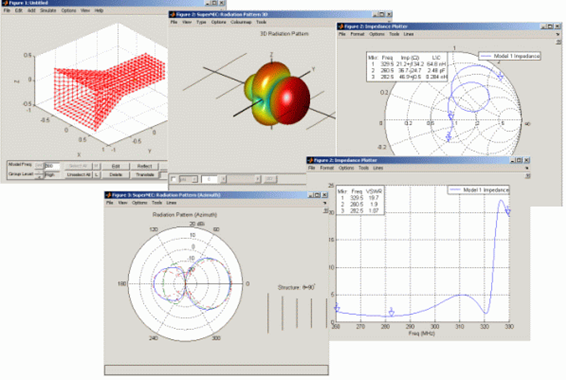Click the marker triangle on the Smith chart upper loop
This screenshot has height=387, width=568.
point(500,76)
